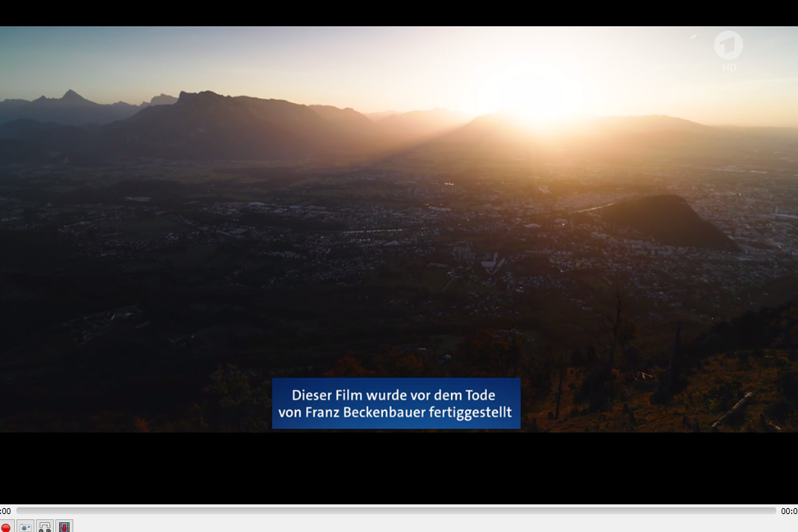
Task: Start recording with the red record button
Action: [5, 527]
